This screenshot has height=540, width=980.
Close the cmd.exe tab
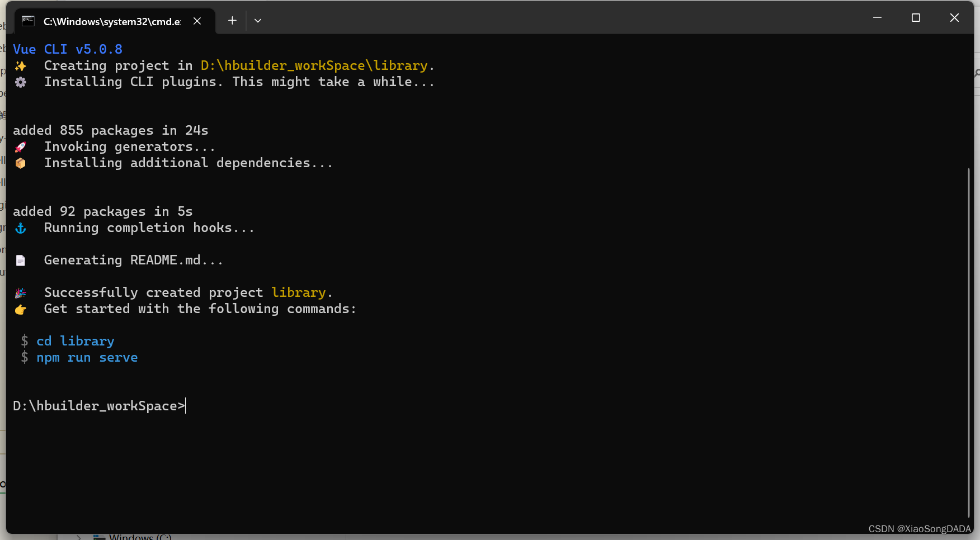[x=197, y=21]
